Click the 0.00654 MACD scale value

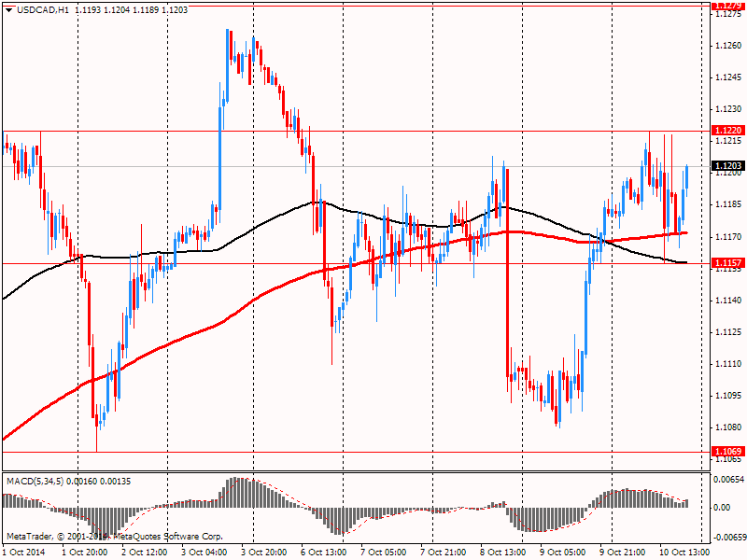click(x=729, y=480)
